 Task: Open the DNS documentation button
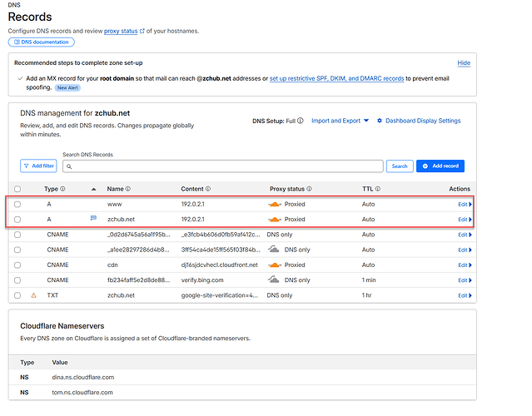pyautogui.click(x=42, y=42)
